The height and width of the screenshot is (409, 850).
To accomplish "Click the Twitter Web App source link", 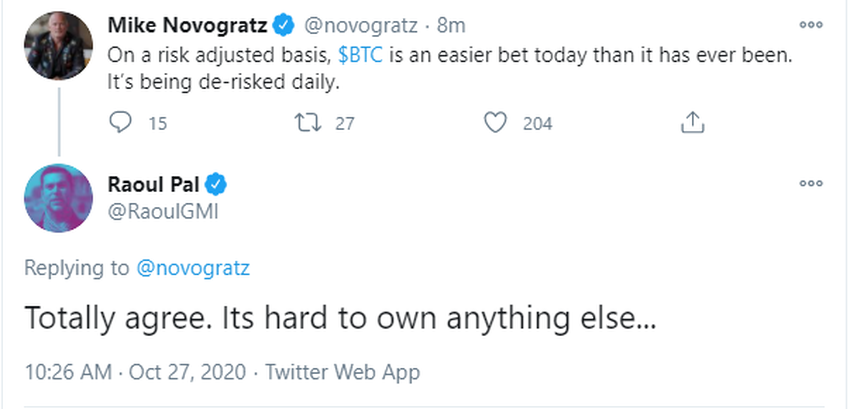I will 342,372.
